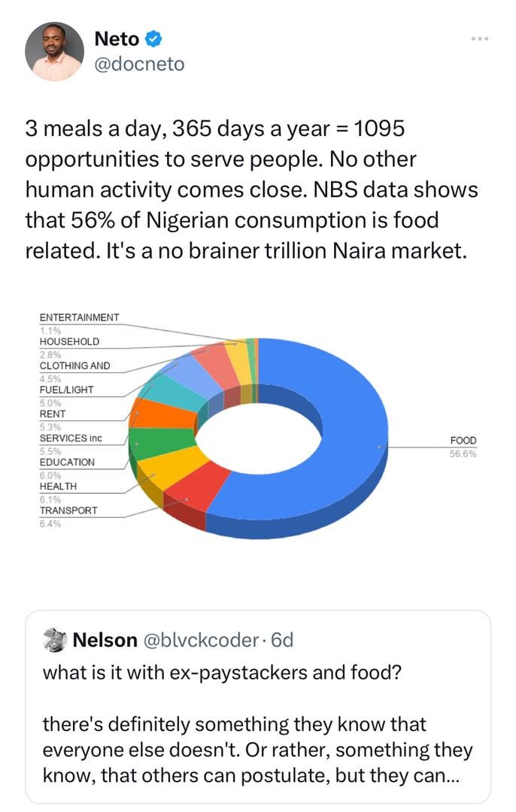Select the FOOD 56.6% label
Image resolution: width=516 pixels, height=812 pixels.
pos(463,447)
